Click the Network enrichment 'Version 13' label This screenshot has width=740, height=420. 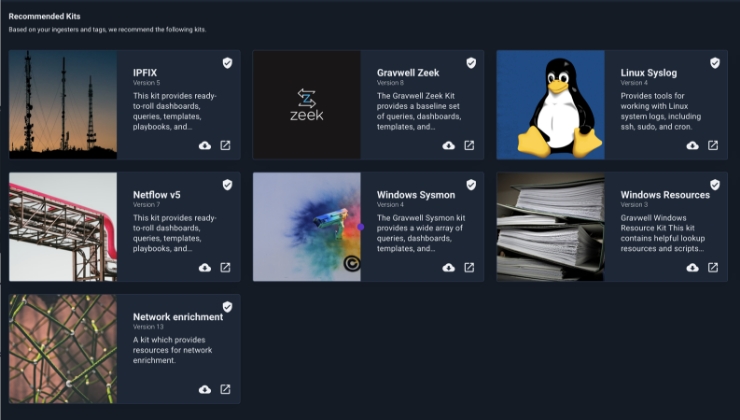[148, 327]
